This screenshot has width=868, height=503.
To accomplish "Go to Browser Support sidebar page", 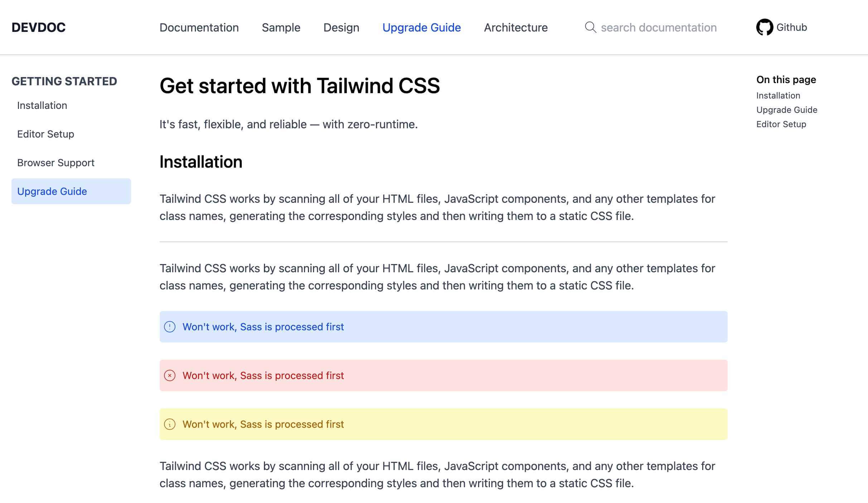I will 56,163.
